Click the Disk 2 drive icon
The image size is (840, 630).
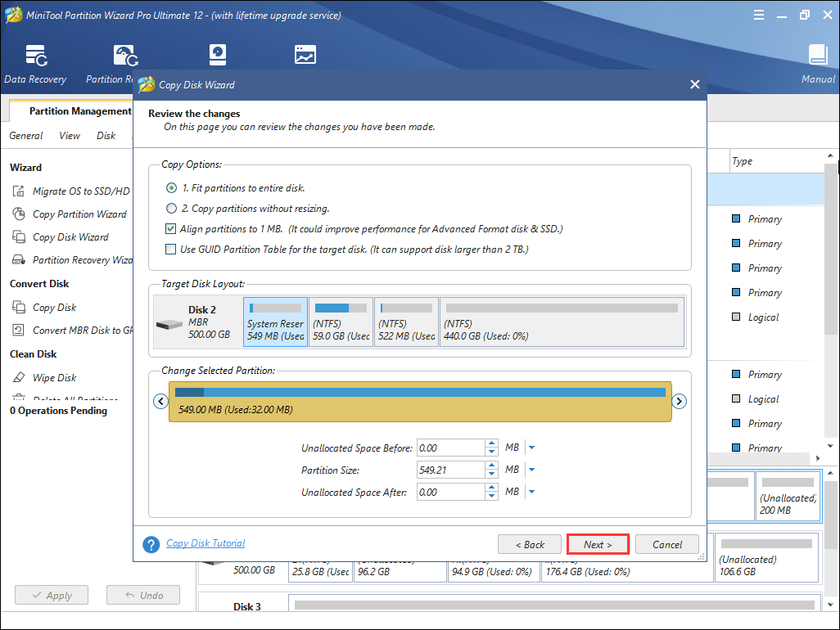click(169, 324)
